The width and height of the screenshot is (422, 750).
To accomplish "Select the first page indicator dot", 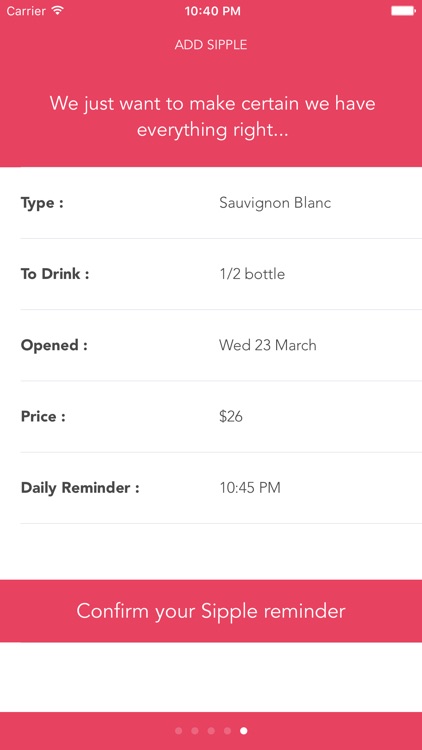I will (x=179, y=731).
